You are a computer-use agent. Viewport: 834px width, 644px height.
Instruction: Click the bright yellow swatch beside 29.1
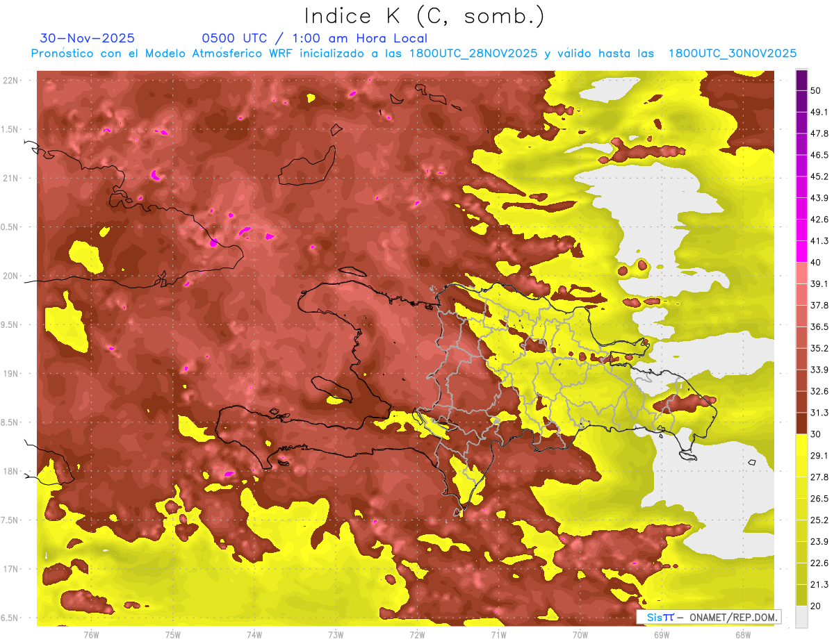pos(802,445)
